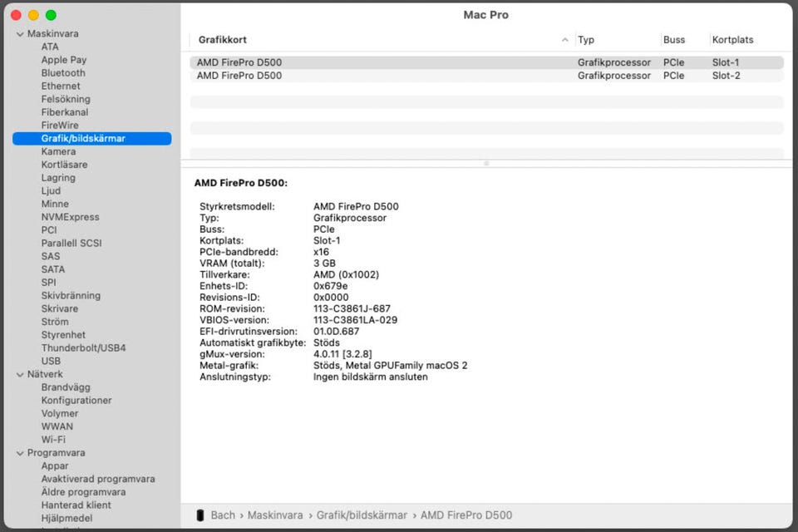Collapse the Nätverk section
Image resolution: width=798 pixels, height=532 pixels.
20,374
